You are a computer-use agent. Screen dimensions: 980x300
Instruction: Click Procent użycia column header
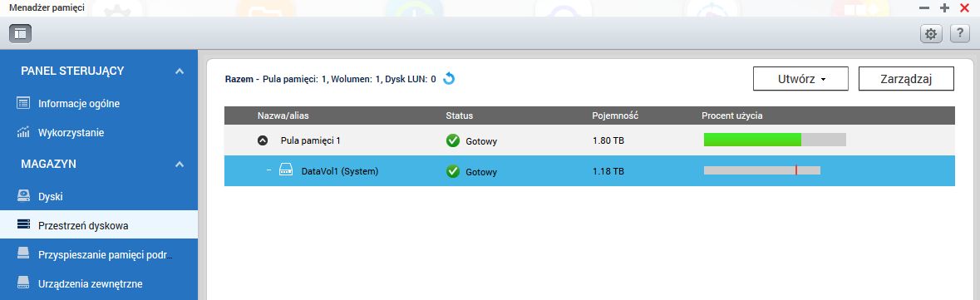pyautogui.click(x=731, y=116)
